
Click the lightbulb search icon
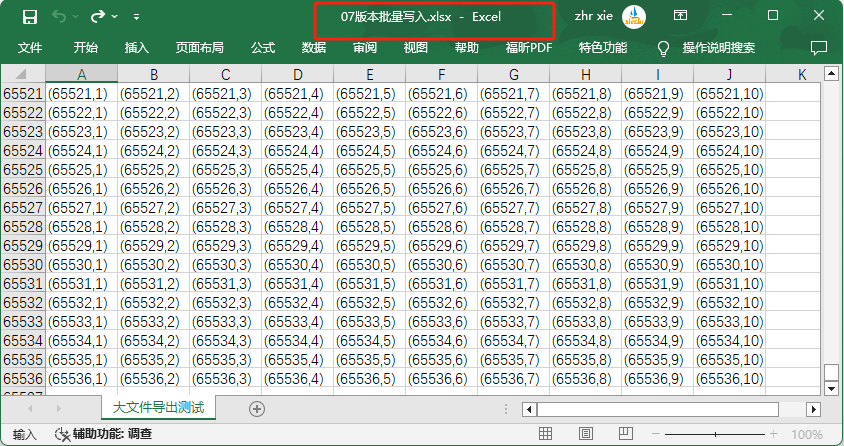click(x=663, y=48)
